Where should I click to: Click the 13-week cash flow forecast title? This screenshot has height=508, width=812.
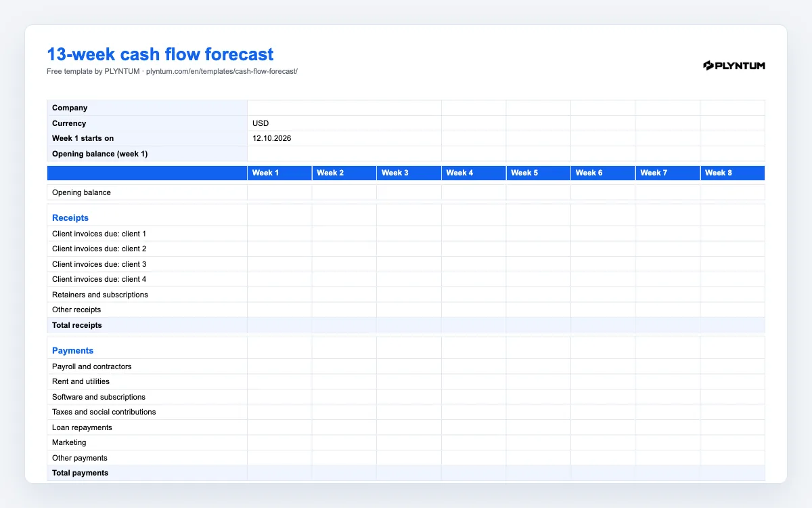point(160,54)
